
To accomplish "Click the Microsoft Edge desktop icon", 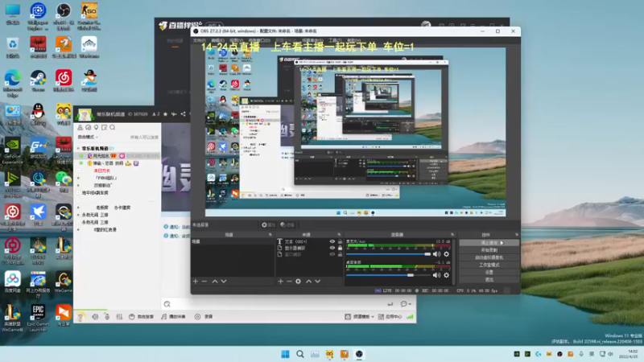I will 13,83.
